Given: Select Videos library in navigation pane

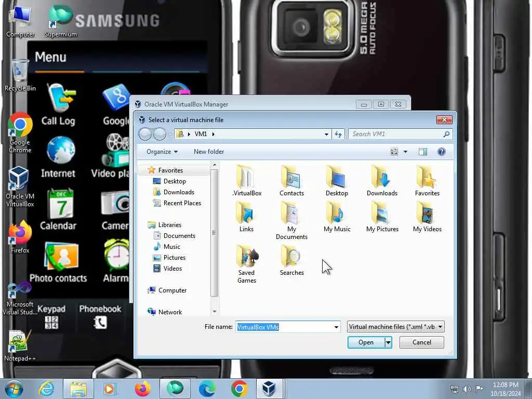Looking at the screenshot, I should point(172,269).
